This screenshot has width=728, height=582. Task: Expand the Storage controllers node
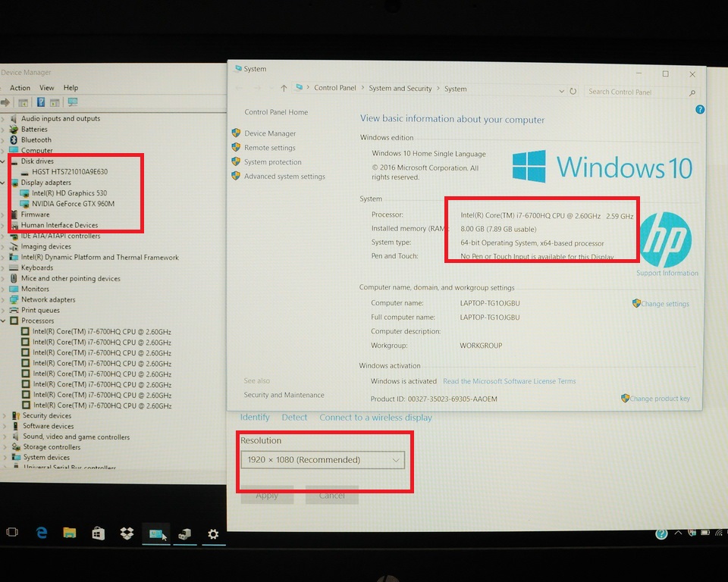click(x=5, y=447)
